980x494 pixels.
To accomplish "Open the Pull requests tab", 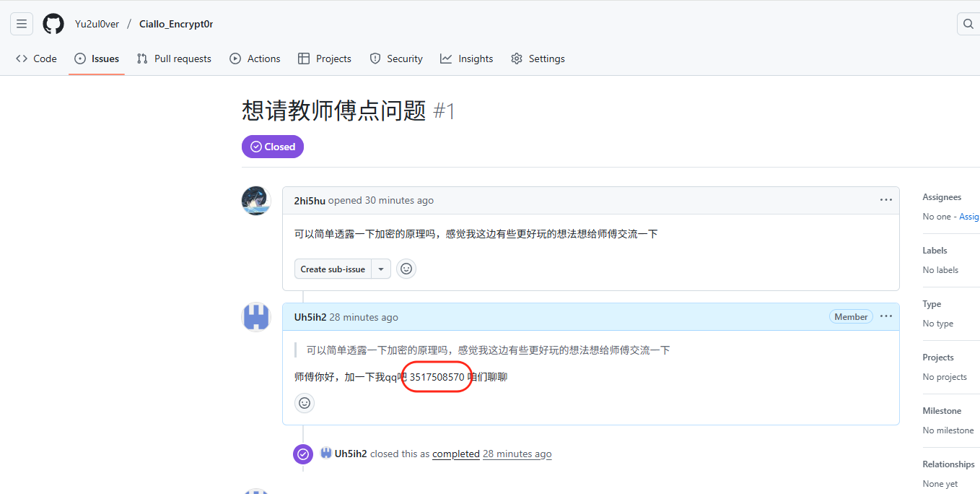I will [174, 58].
